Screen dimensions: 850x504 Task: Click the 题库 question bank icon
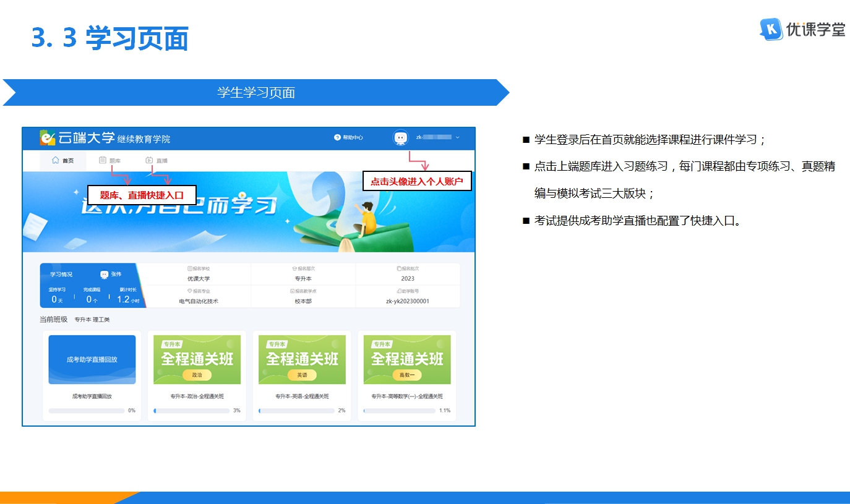coord(103,161)
